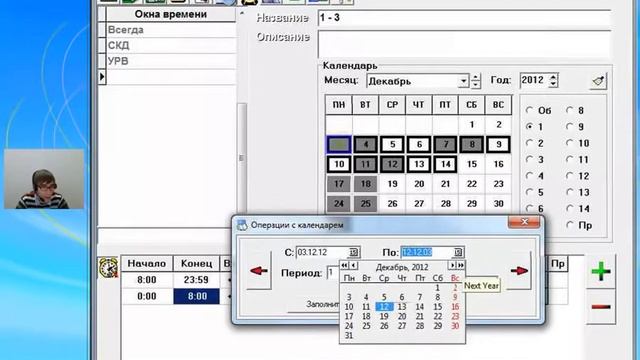Click day 9 in the main calendar grid

(x=498, y=144)
